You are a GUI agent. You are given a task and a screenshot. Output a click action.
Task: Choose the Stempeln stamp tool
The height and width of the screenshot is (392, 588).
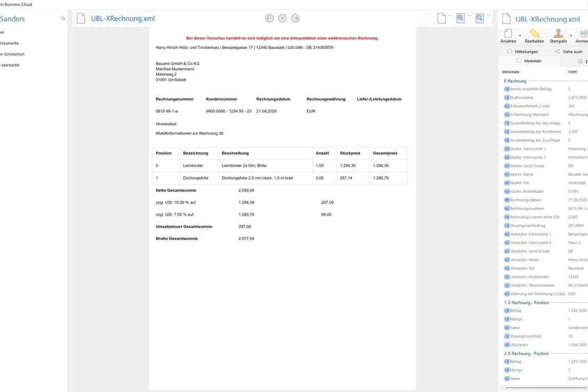[558, 36]
